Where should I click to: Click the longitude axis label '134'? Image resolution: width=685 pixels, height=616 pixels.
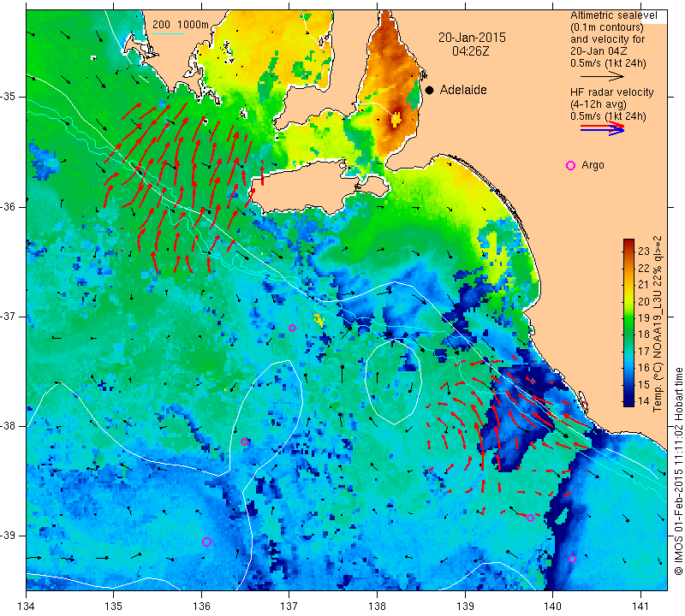(x=27, y=607)
